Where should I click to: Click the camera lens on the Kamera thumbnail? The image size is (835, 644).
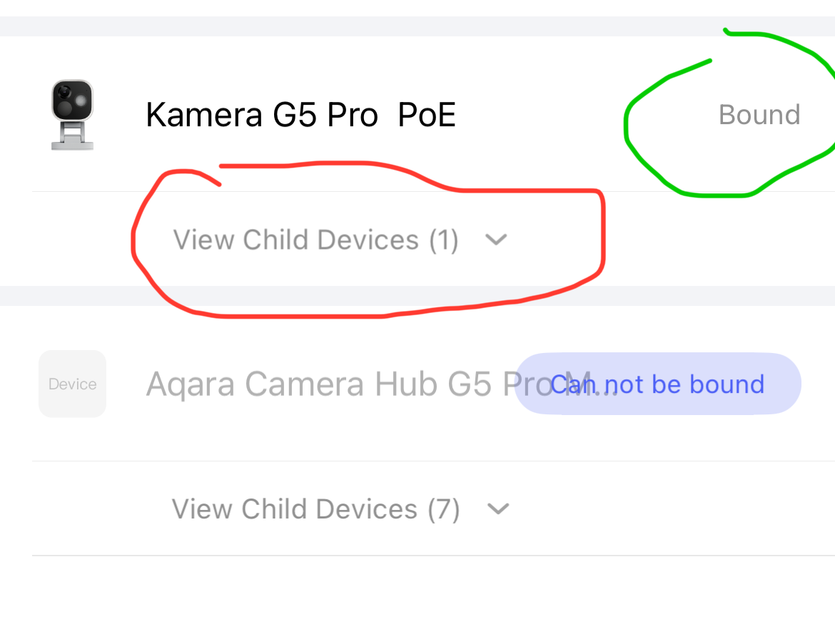(x=65, y=93)
